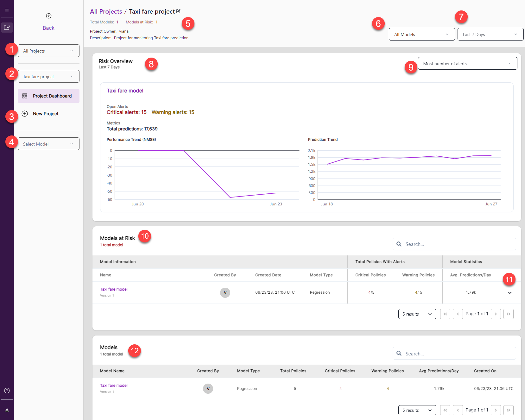This screenshot has height=420, width=525.
Task: Click the plus icon next to New Project
Action: (x=25, y=114)
